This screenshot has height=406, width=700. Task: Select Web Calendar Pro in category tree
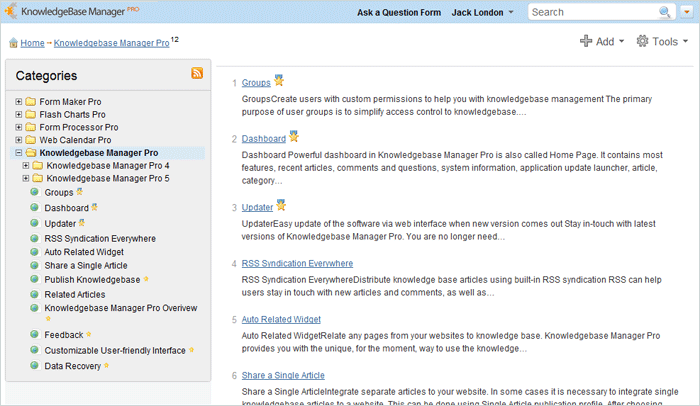[75, 140]
